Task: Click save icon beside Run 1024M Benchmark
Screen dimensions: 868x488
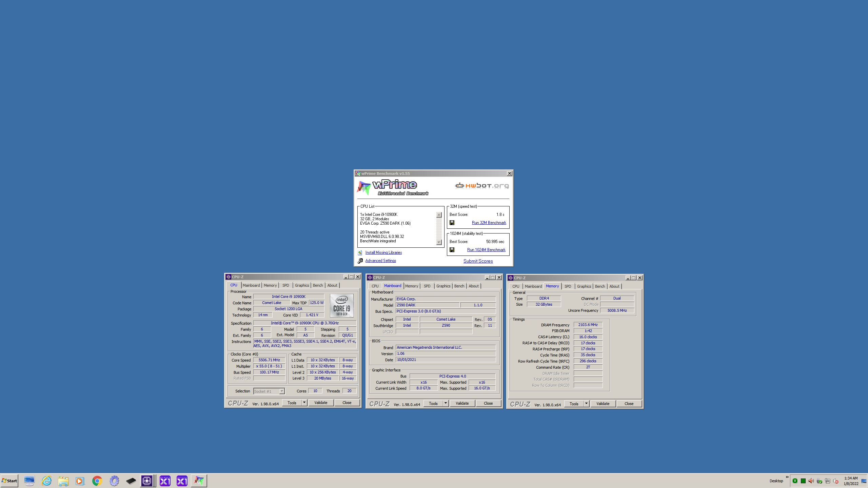Action: (452, 250)
